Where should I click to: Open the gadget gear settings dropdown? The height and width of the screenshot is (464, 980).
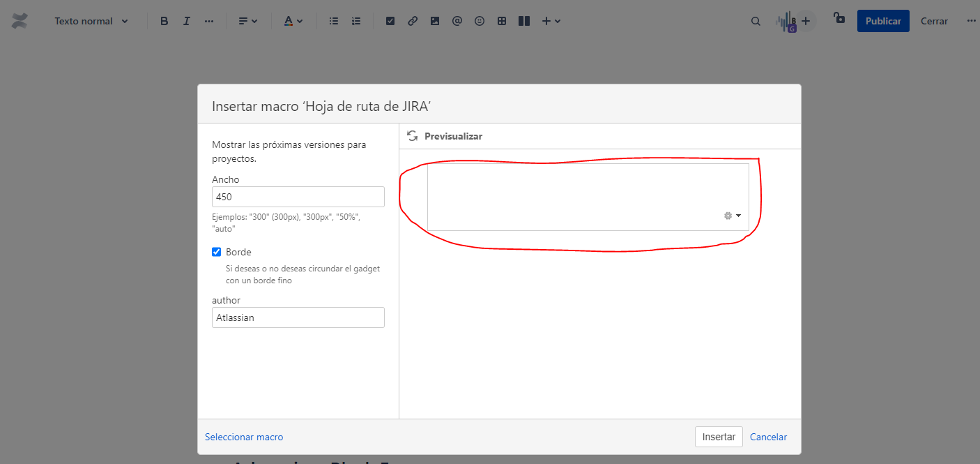732,216
